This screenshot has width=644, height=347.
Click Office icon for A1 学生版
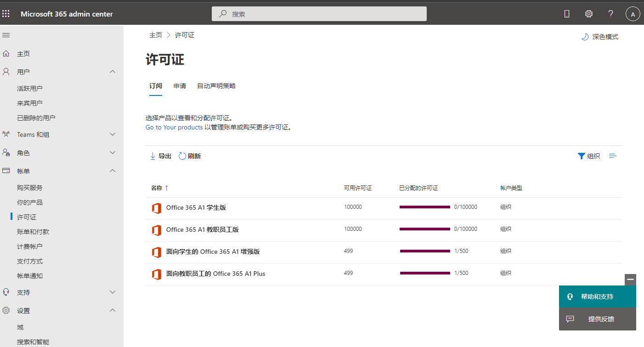(157, 208)
